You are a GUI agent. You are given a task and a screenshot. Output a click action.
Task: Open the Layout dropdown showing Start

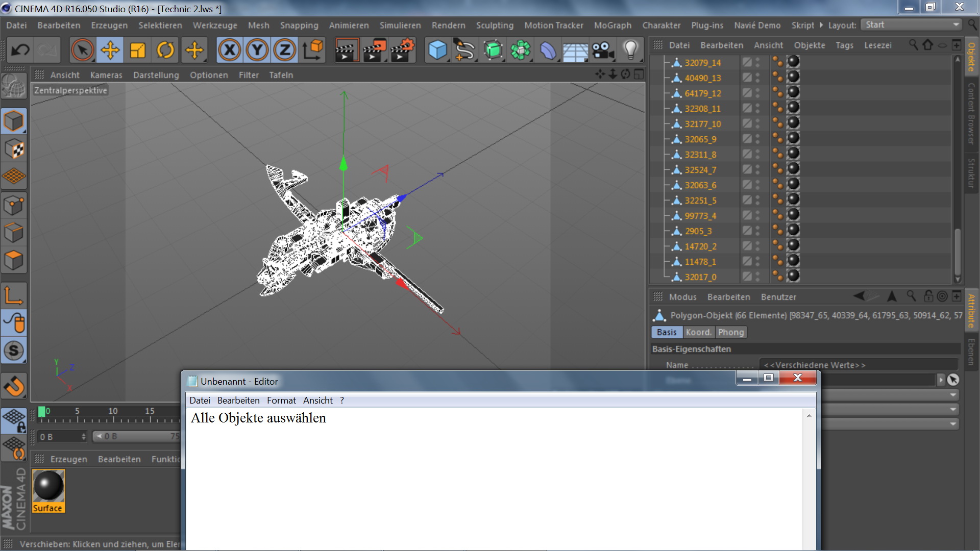click(911, 24)
